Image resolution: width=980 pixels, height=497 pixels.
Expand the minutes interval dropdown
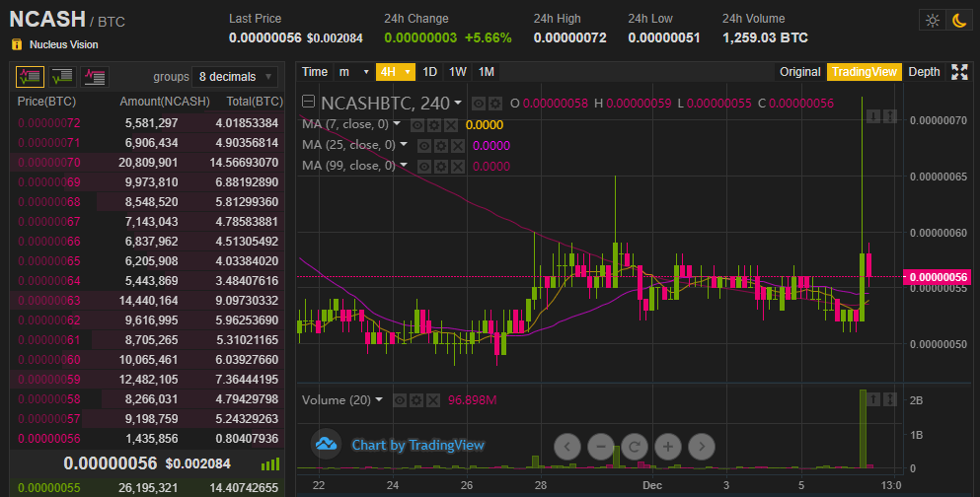[352, 72]
